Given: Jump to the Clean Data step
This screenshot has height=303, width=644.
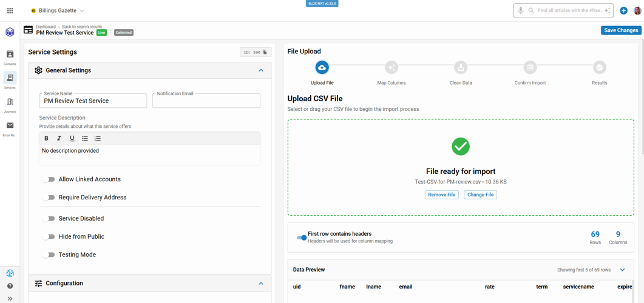Looking at the screenshot, I should pos(460,68).
